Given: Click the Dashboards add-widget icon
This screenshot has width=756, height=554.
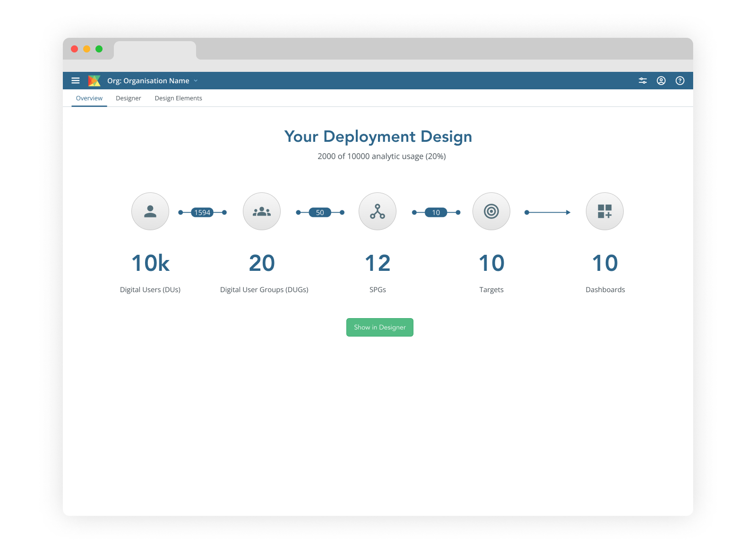Looking at the screenshot, I should pyautogui.click(x=605, y=211).
